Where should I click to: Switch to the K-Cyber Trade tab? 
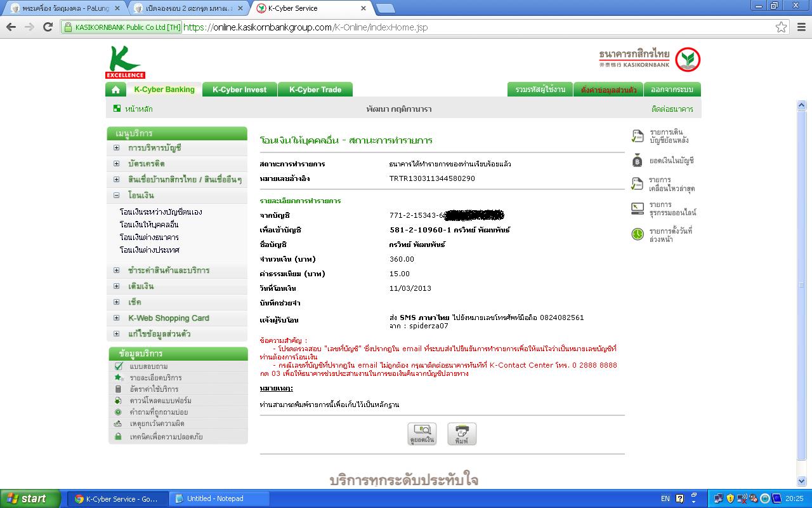(x=315, y=90)
